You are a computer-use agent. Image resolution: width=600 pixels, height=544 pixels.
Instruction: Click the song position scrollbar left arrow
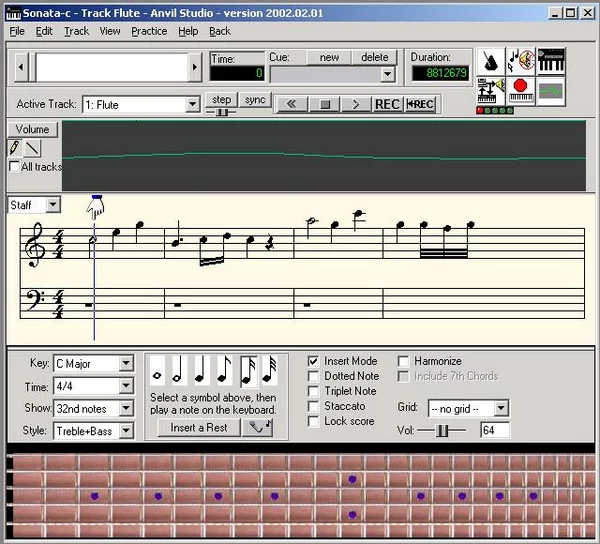pos(21,67)
